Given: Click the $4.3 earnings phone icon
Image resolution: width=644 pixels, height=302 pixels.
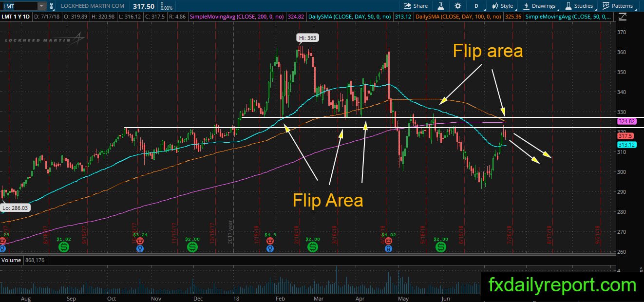Looking at the screenshot, I should (269, 241).
